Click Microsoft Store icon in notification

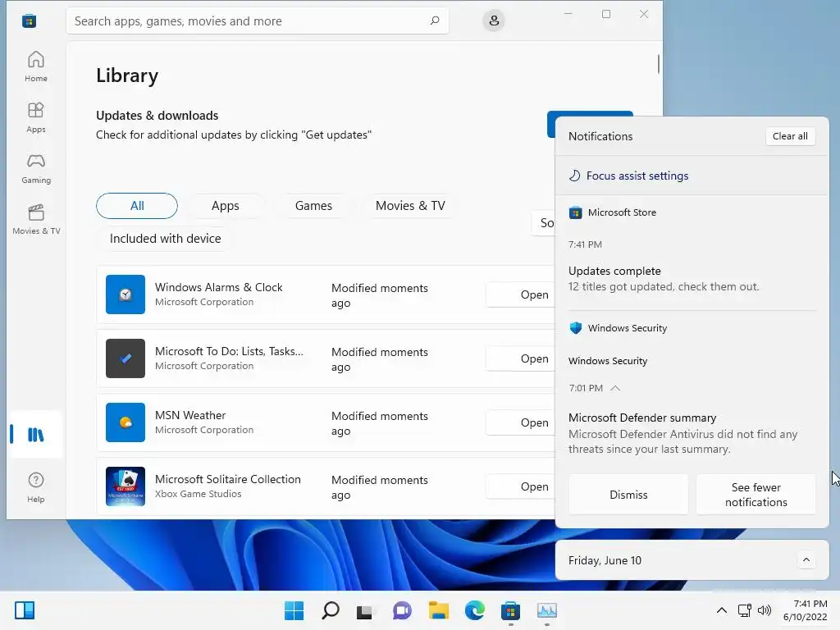click(x=575, y=212)
